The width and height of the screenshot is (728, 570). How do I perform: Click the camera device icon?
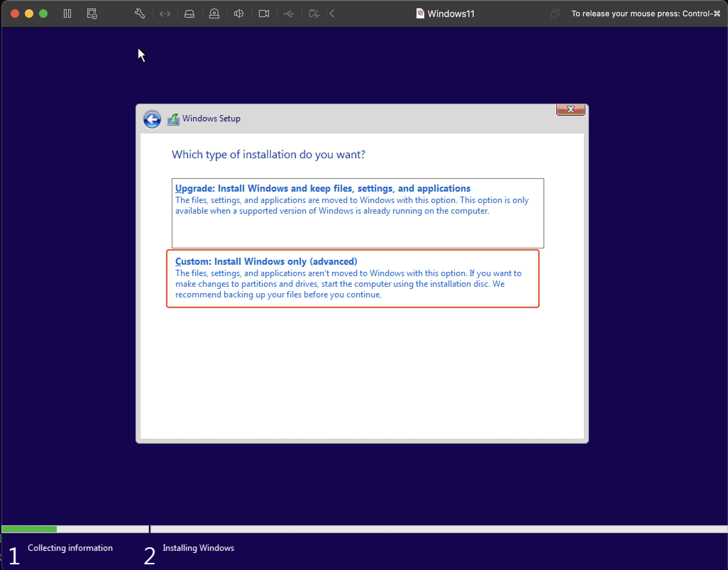[264, 14]
